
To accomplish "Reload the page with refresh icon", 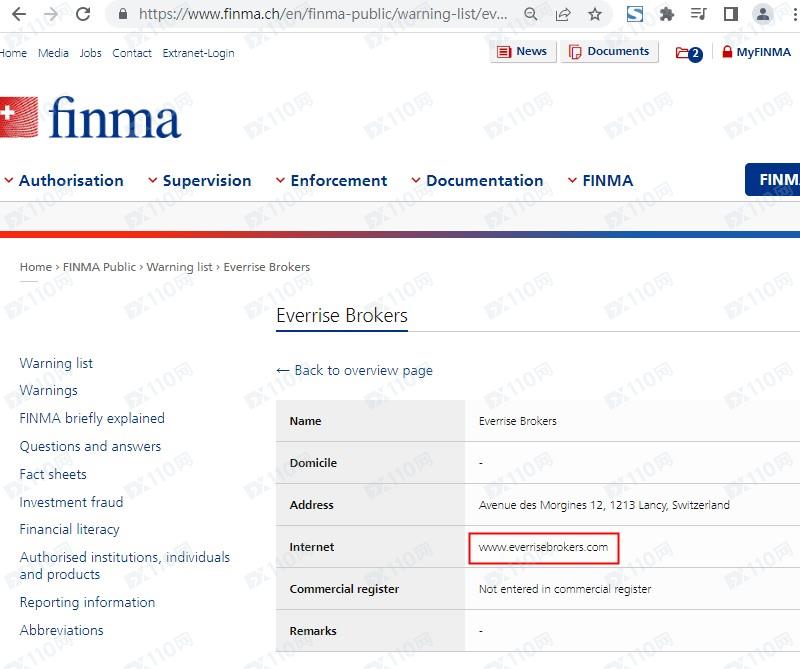I will [83, 14].
